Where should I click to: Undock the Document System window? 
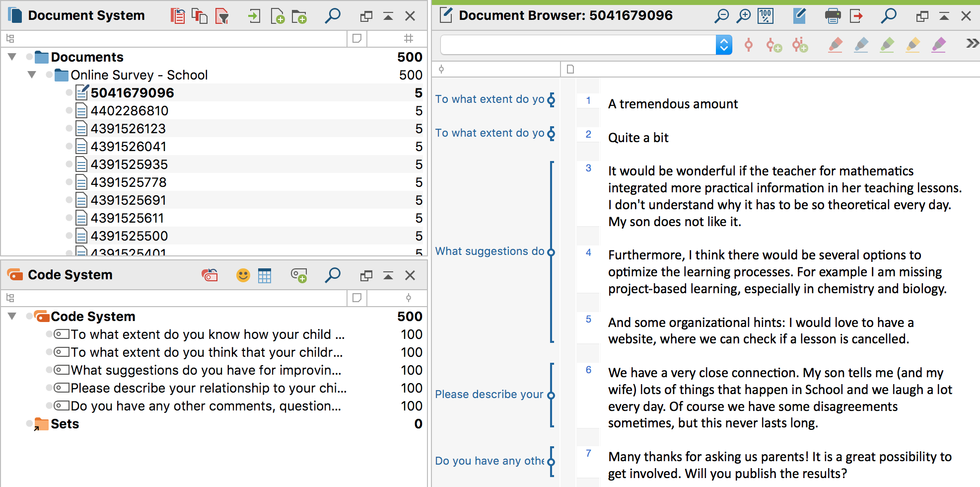point(366,16)
